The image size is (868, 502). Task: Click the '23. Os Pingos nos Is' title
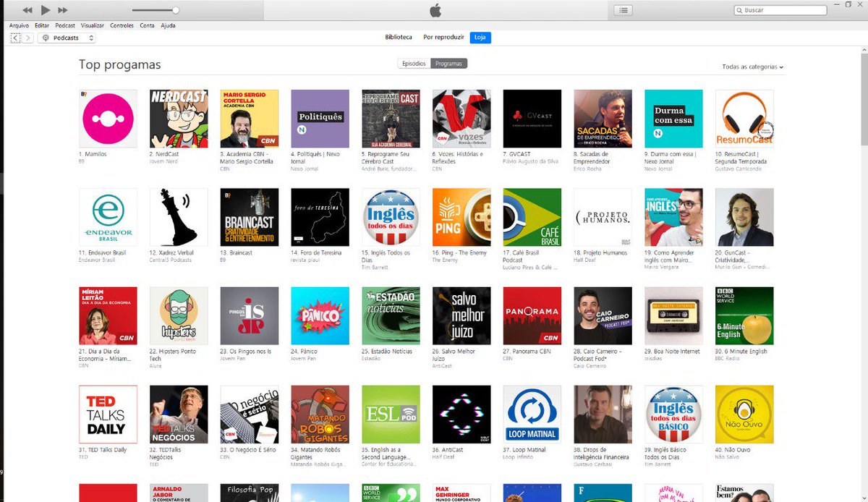[x=245, y=351]
